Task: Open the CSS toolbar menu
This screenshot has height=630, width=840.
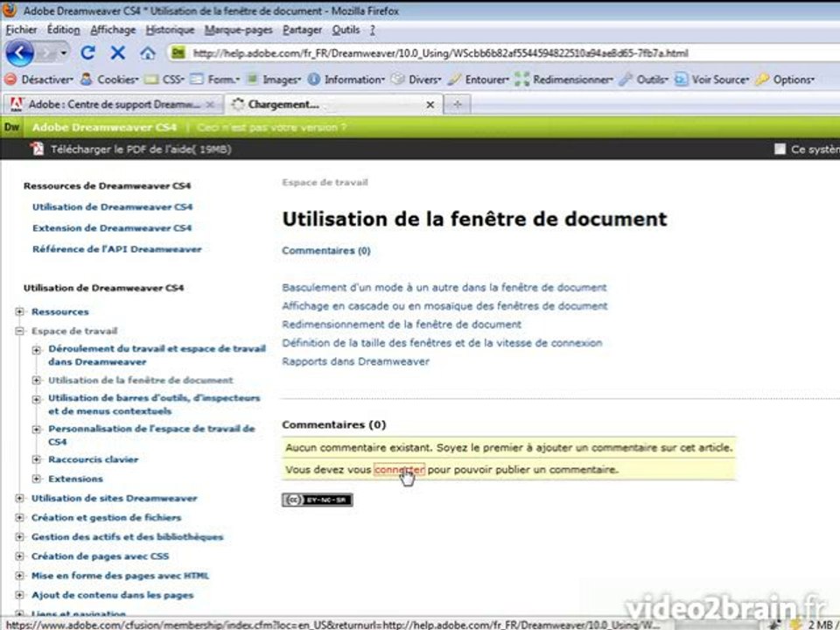Action: [165, 80]
